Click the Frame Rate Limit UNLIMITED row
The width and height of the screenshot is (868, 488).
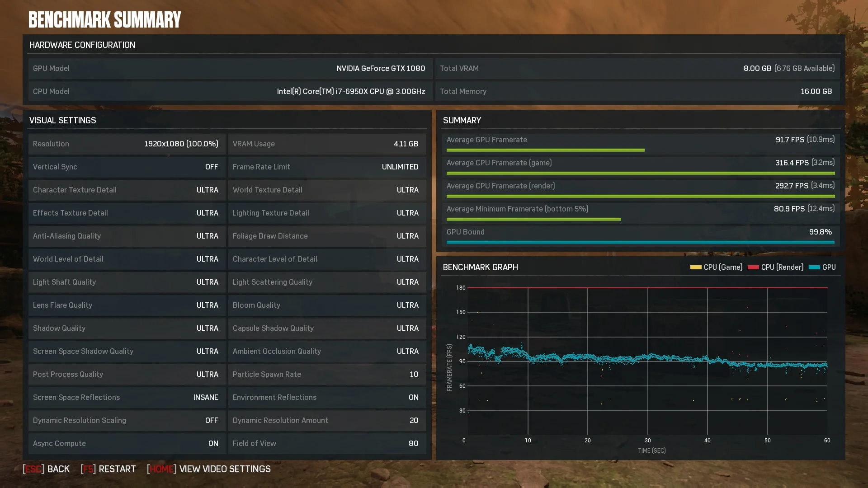tap(327, 167)
